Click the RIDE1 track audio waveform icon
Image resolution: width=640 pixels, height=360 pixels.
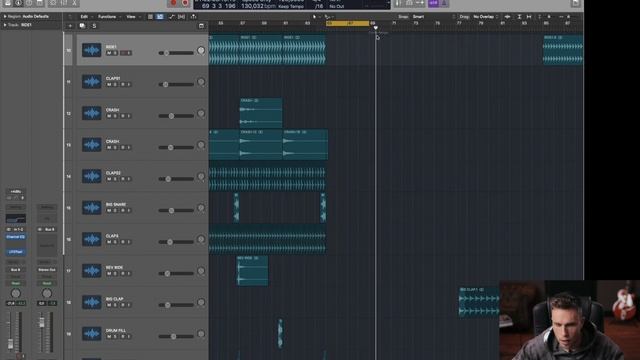pyautogui.click(x=91, y=50)
